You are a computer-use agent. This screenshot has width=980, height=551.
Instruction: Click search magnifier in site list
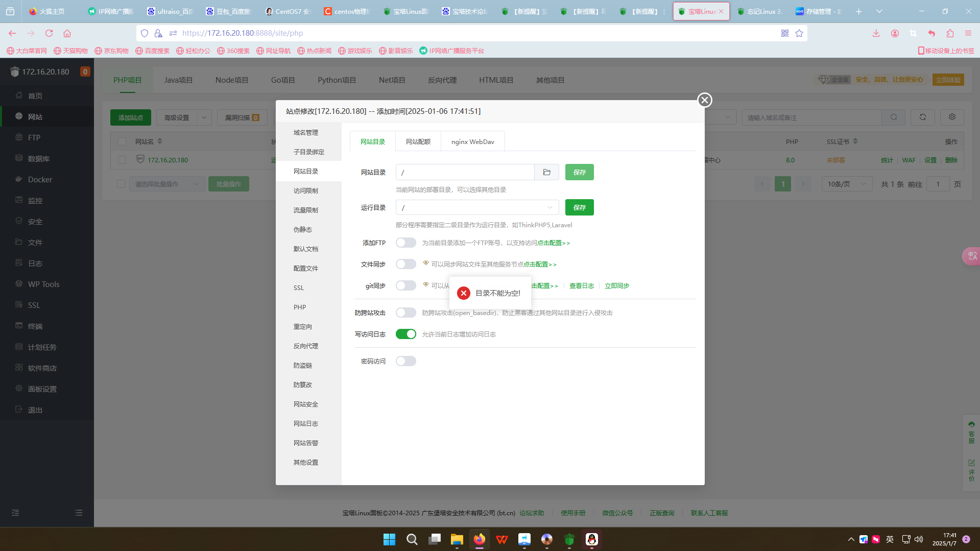pyautogui.click(x=894, y=117)
